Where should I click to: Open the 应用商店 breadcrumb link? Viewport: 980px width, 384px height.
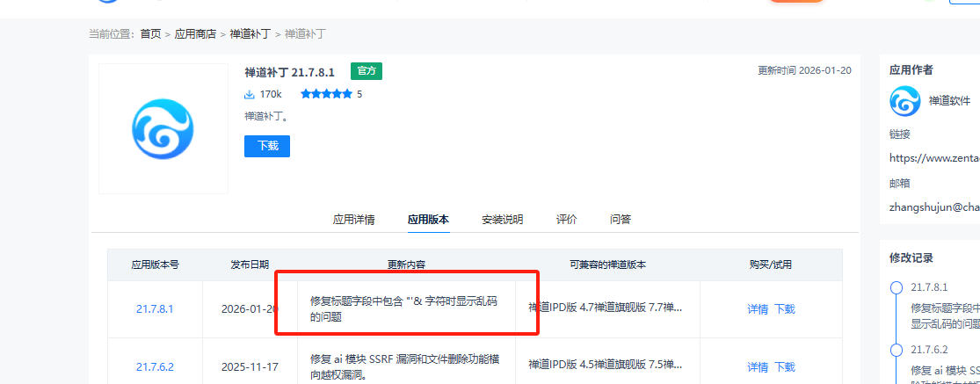[195, 33]
